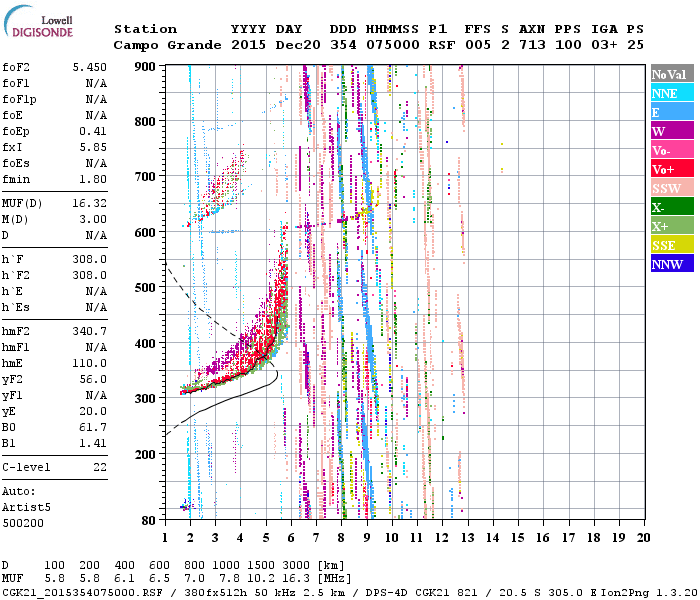Click the B0 value 61.7
The height and width of the screenshot is (600, 700).
point(93,428)
